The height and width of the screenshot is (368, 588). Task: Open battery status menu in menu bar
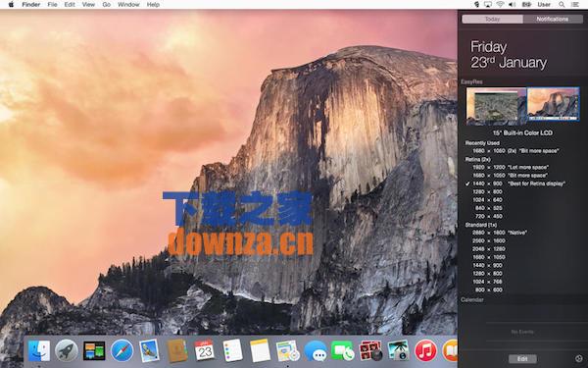[x=526, y=5]
